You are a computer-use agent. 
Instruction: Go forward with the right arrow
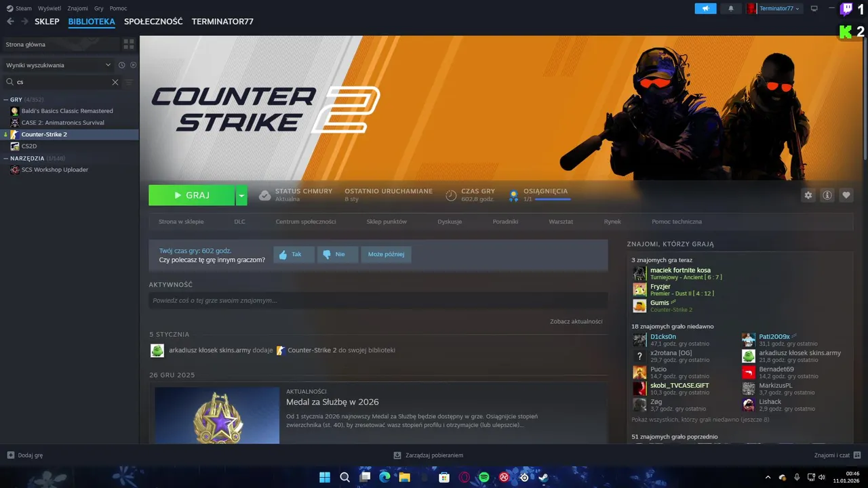[25, 22]
